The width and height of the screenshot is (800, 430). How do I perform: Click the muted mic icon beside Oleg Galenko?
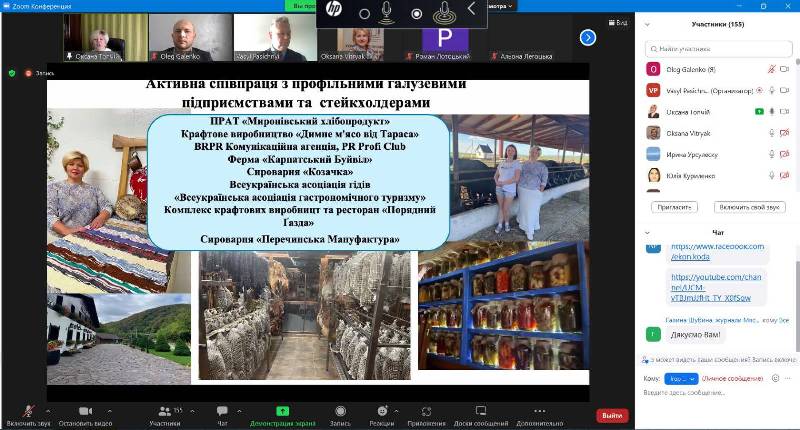click(x=771, y=69)
